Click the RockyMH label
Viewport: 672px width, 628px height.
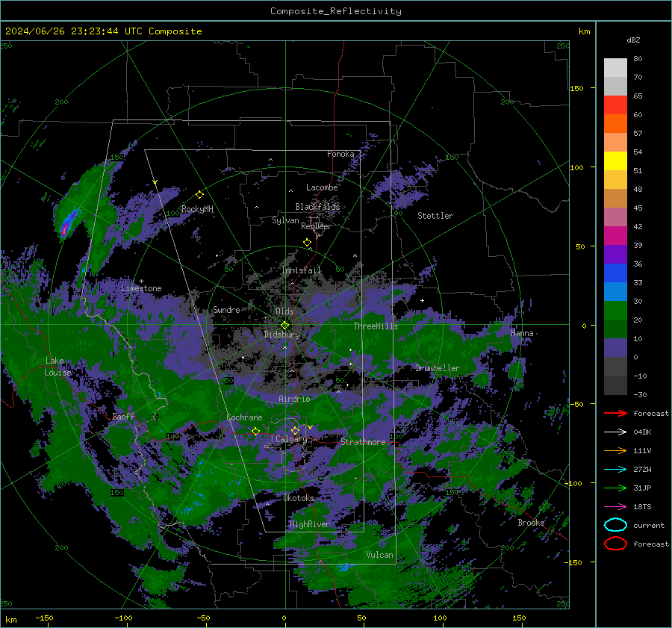197,209
